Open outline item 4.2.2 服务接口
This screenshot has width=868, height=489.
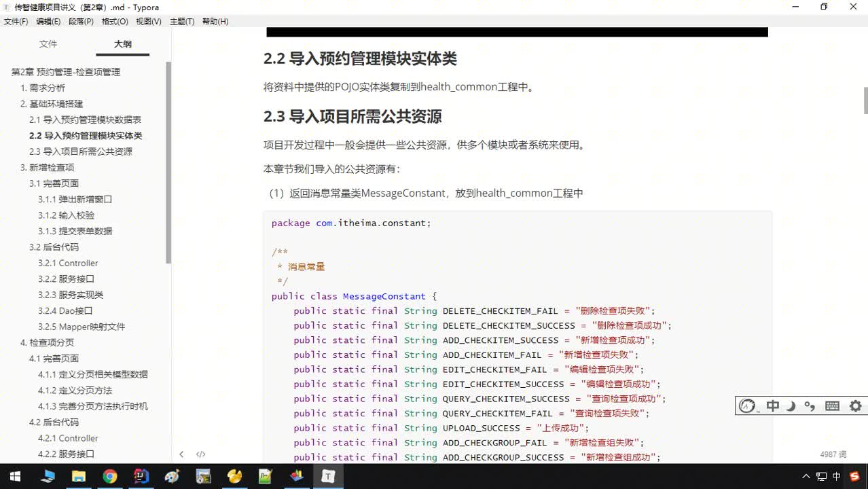(66, 454)
